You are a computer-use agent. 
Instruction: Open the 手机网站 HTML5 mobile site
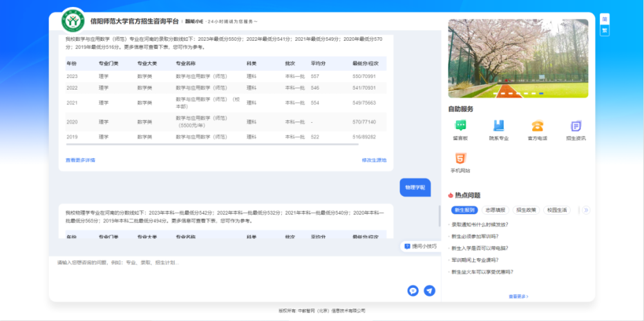(460, 163)
